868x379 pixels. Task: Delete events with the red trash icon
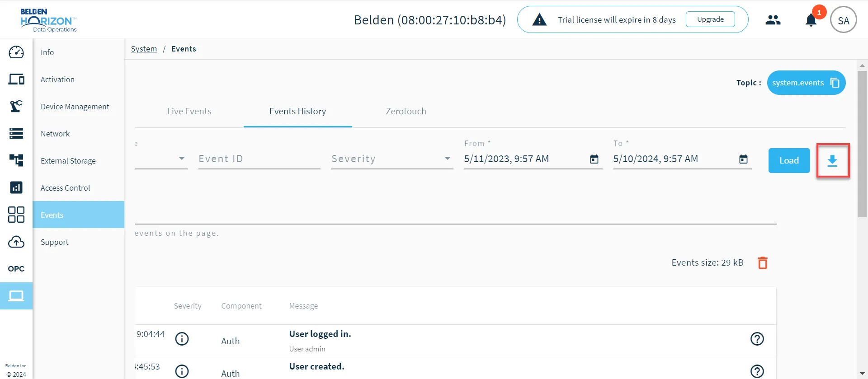coord(763,263)
